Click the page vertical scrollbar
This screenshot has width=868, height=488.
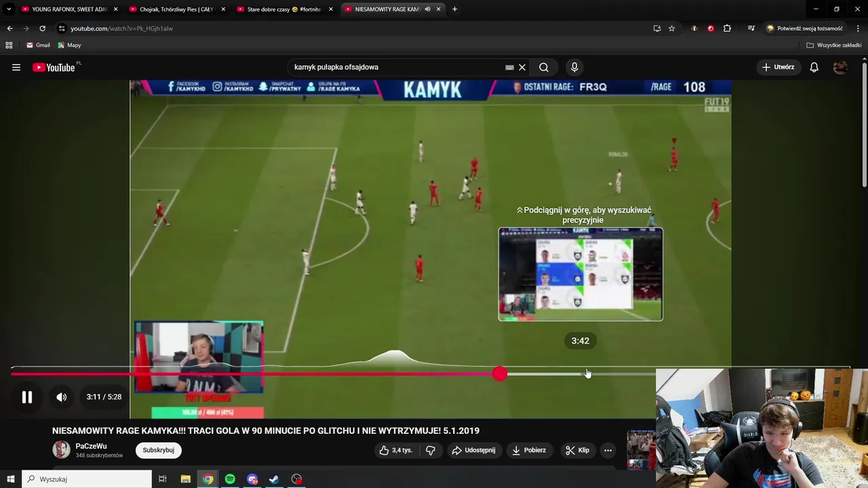point(864,125)
